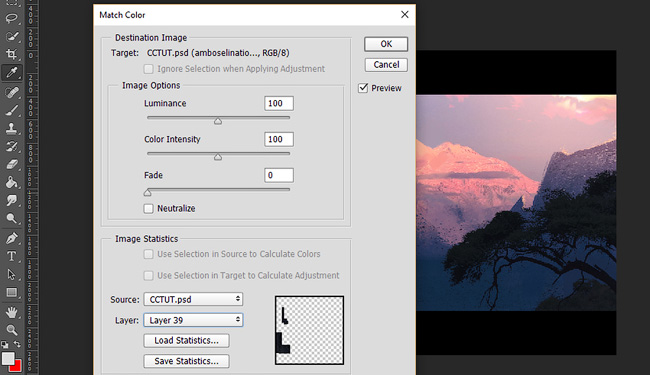Open the foreground color swatch
The width and height of the screenshot is (650, 375).
tap(7, 358)
